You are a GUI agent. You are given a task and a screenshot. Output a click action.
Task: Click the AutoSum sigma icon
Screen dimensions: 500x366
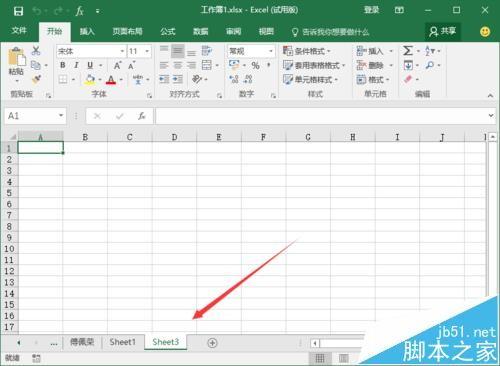[x=408, y=51]
